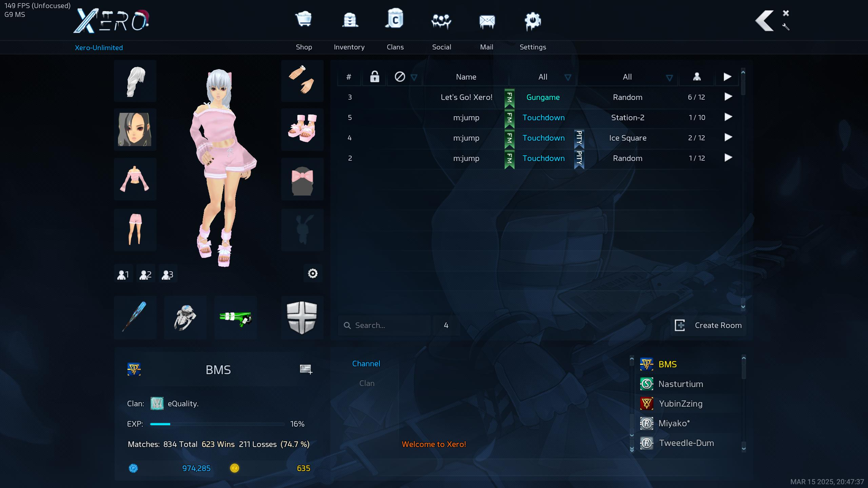This screenshot has width=868, height=488.
Task: Open the Shop cart icon
Action: [x=303, y=20]
